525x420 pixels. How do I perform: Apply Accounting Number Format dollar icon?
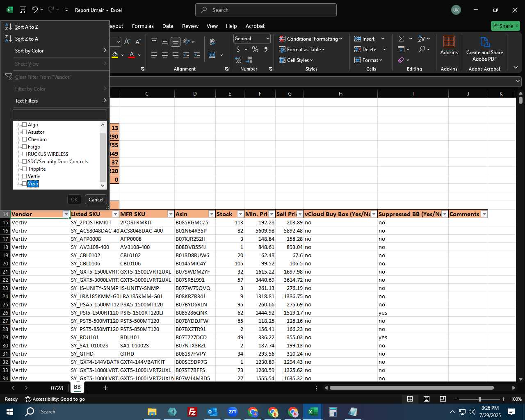(x=238, y=49)
